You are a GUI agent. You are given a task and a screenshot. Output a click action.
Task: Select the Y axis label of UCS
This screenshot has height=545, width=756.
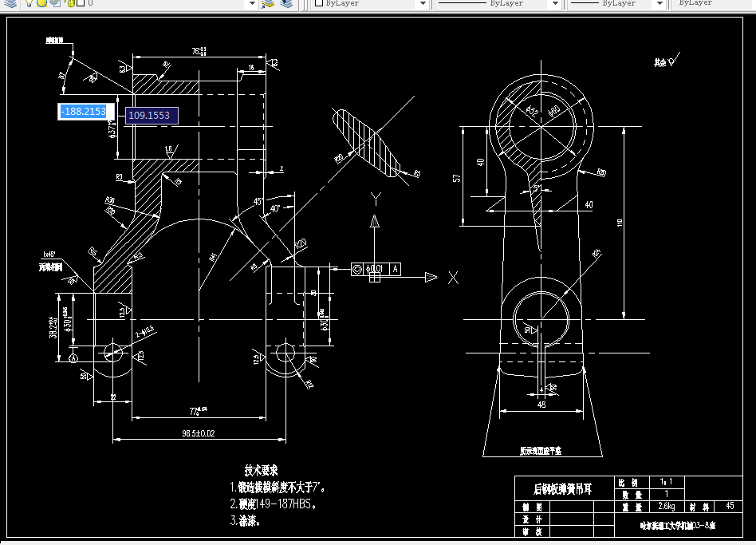pyautogui.click(x=376, y=198)
